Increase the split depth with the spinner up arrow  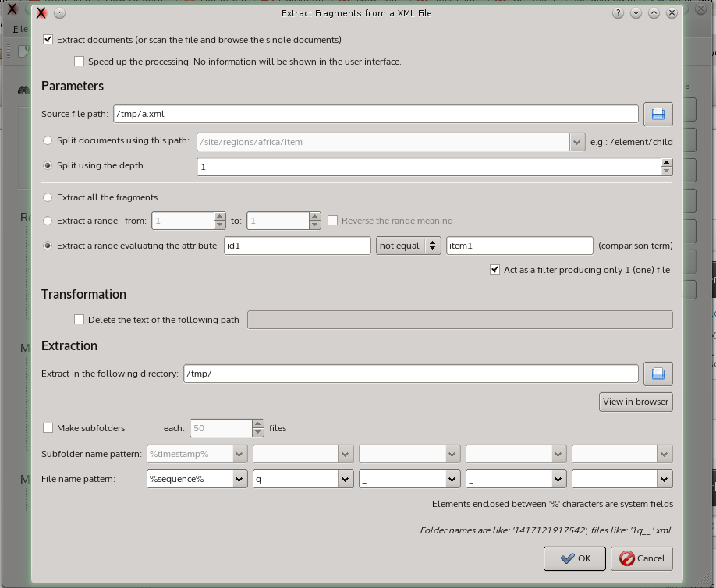pyautogui.click(x=667, y=161)
